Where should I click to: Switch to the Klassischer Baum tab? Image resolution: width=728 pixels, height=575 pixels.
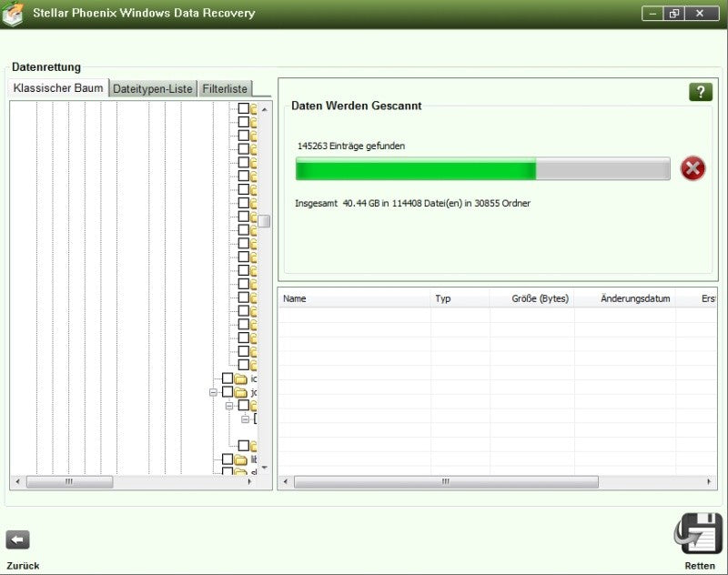[x=58, y=87]
